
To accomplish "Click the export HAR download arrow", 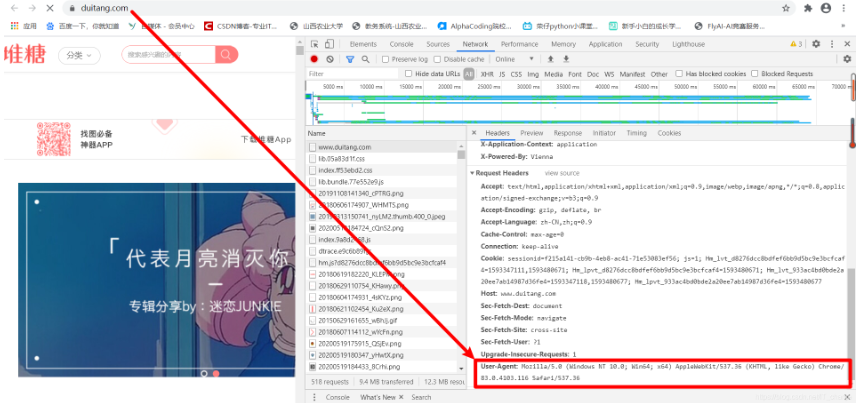I will [566, 59].
